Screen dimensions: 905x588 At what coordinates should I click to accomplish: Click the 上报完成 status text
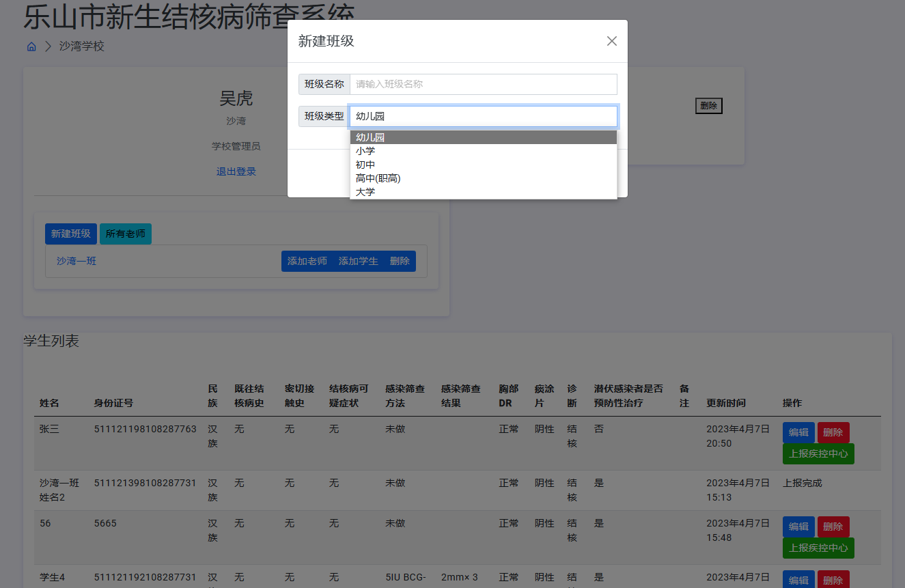pyautogui.click(x=803, y=483)
